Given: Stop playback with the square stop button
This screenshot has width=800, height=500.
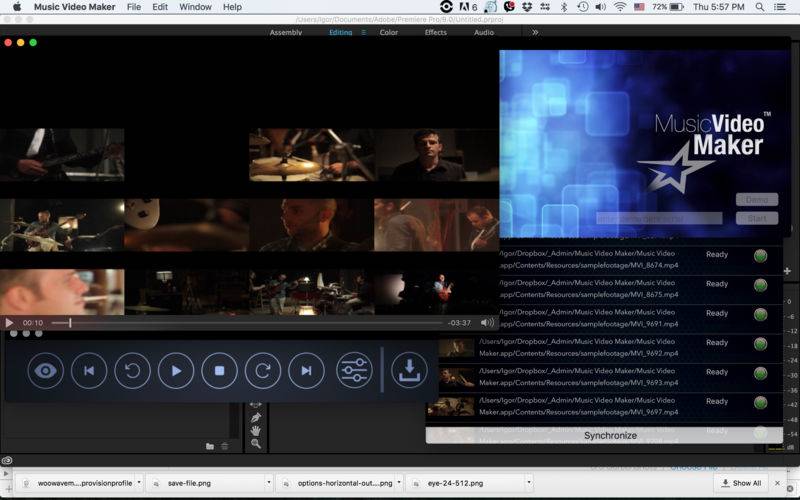Looking at the screenshot, I should (219, 371).
